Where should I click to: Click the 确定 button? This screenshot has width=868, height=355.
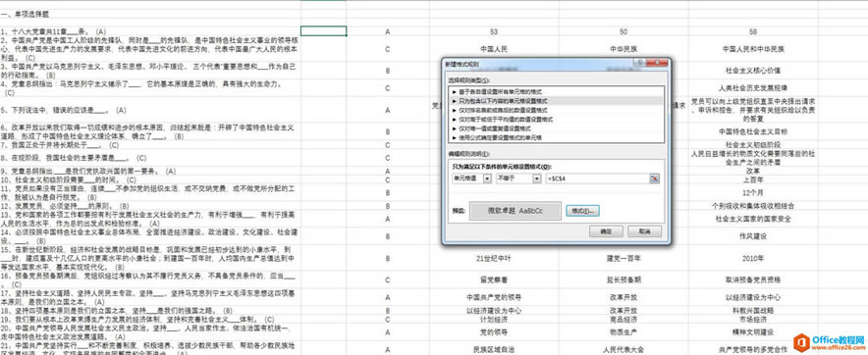pos(606,231)
